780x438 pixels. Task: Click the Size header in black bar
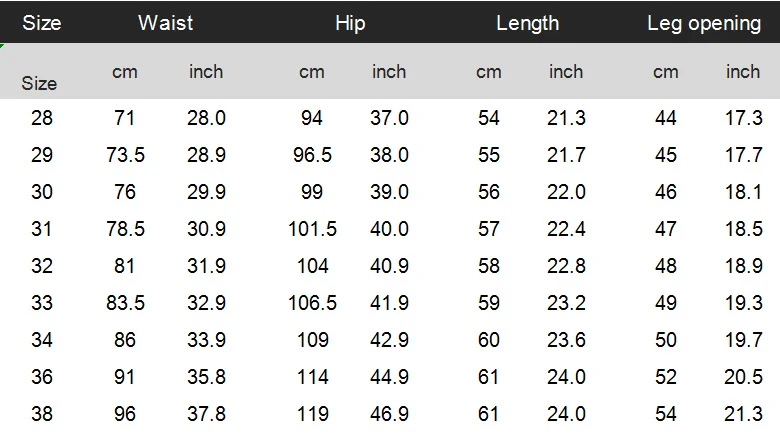pyautogui.click(x=41, y=23)
